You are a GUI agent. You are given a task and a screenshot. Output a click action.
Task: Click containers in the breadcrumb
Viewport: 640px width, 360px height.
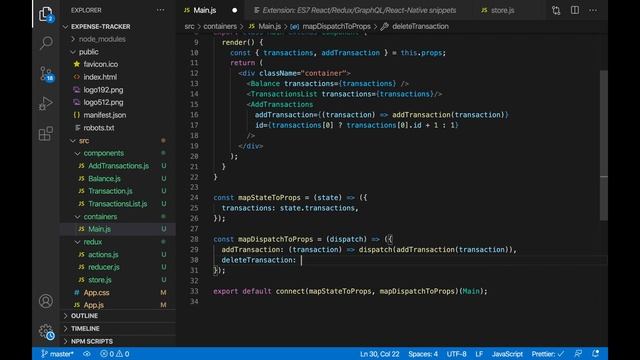click(x=220, y=27)
